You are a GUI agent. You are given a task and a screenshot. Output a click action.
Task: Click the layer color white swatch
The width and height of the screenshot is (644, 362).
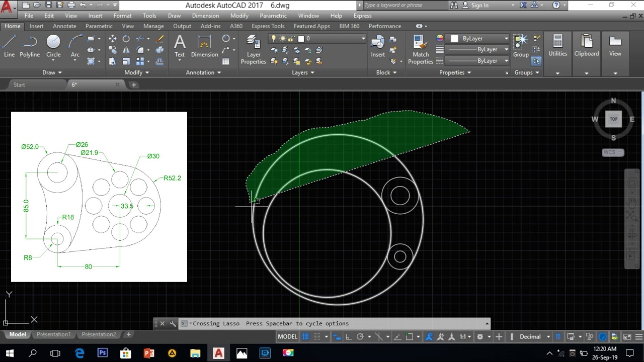coord(301,39)
